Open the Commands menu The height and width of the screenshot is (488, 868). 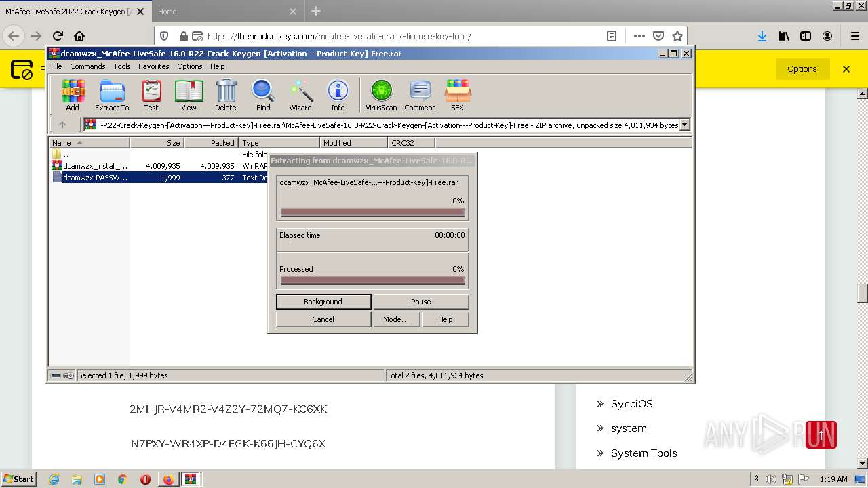click(x=87, y=66)
